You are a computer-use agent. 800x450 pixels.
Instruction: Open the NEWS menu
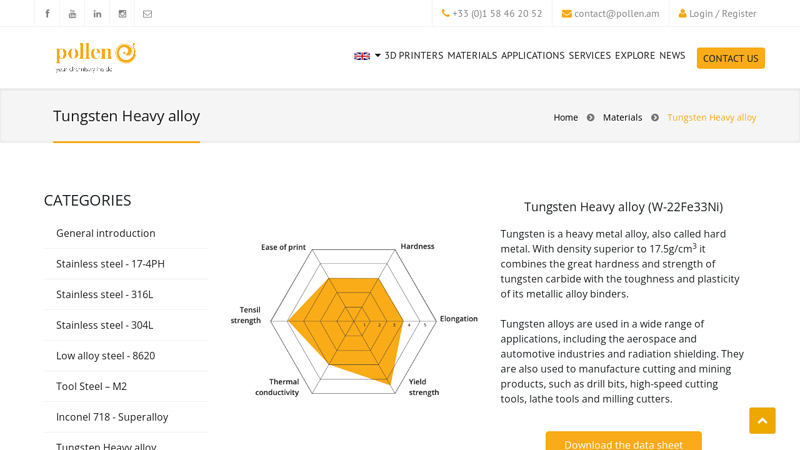(672, 56)
